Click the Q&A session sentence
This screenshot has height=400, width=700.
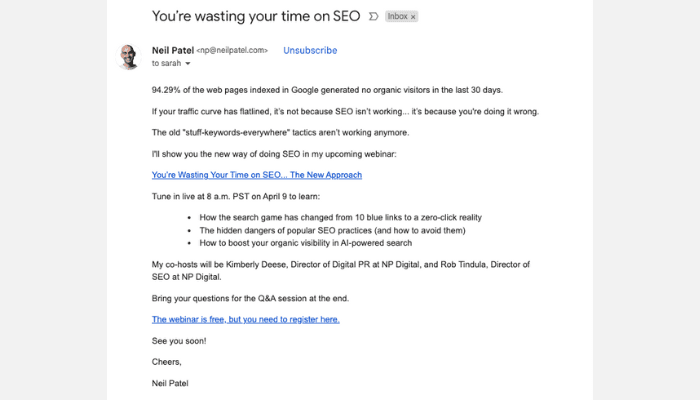point(250,298)
